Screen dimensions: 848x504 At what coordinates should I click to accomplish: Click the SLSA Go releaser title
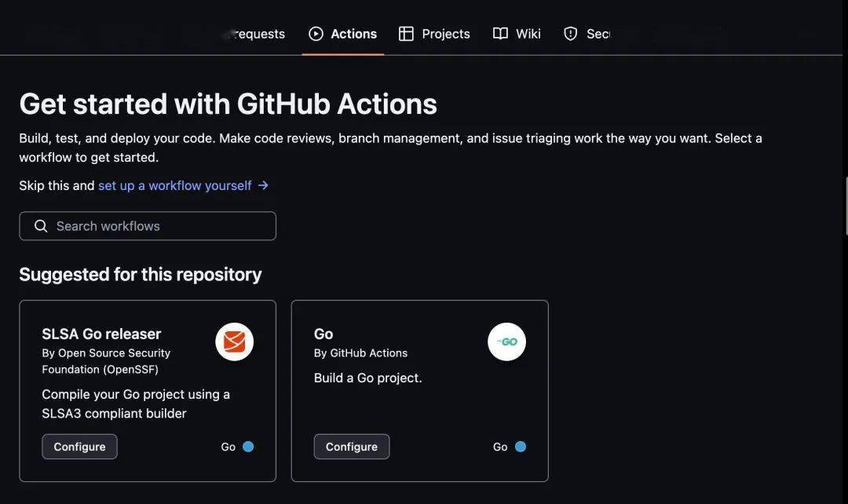pyautogui.click(x=101, y=334)
